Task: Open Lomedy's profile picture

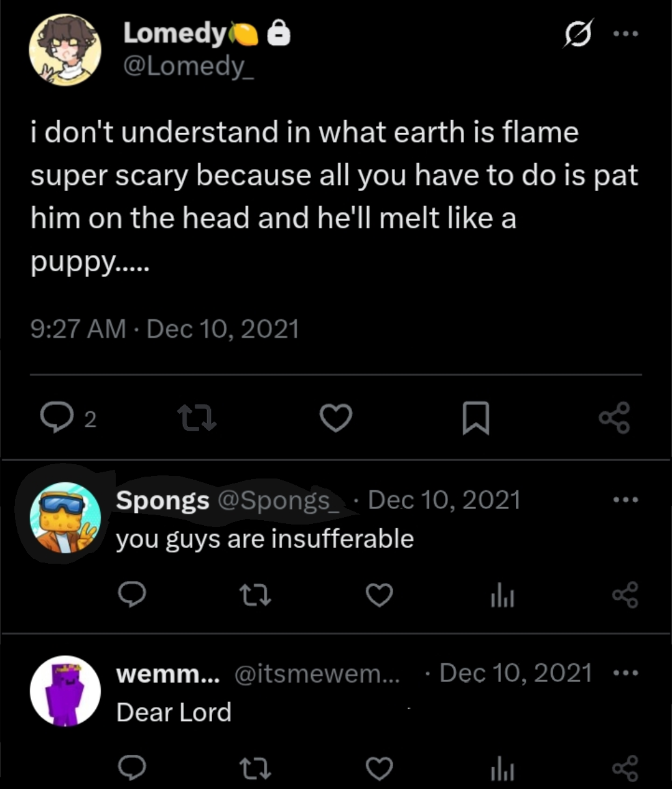Action: coord(65,50)
